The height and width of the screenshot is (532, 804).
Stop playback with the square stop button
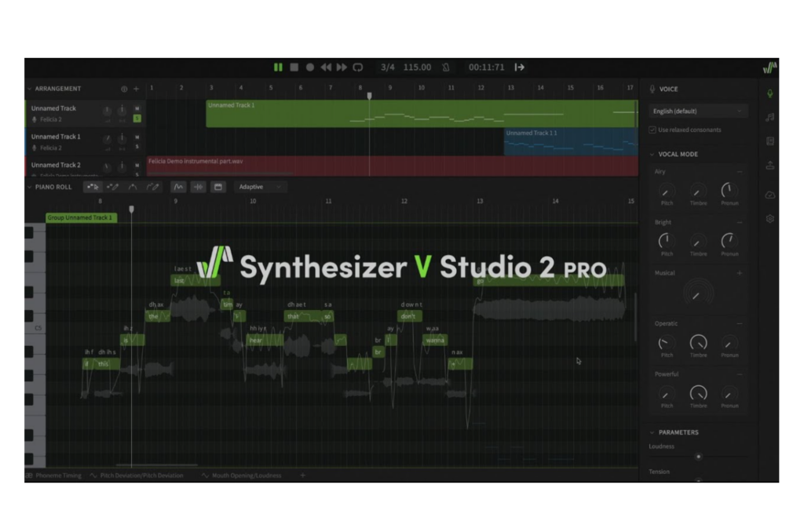[294, 67]
